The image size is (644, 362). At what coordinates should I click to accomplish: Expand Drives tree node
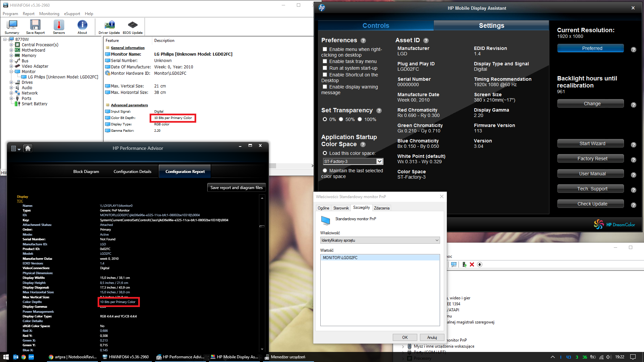pos(11,82)
